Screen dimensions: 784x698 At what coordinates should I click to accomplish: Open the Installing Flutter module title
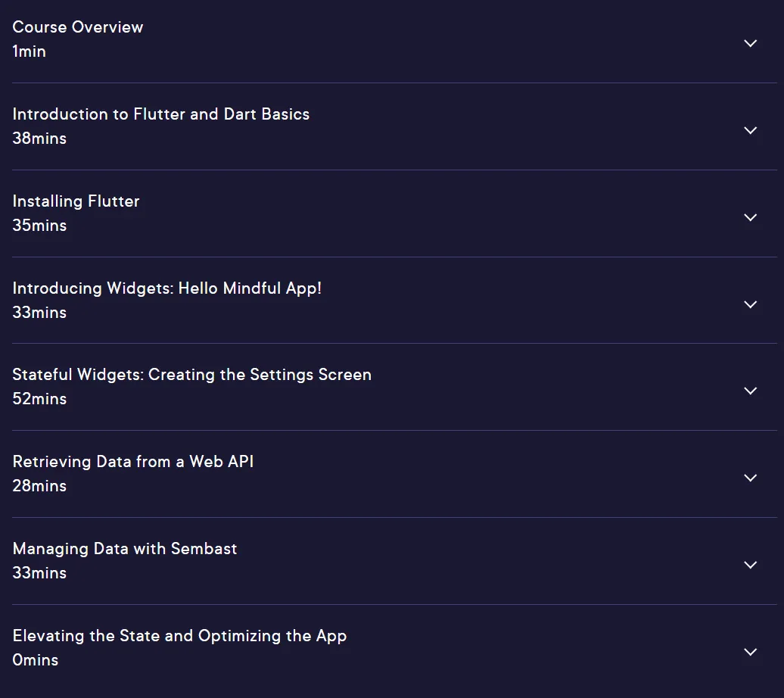click(x=76, y=201)
